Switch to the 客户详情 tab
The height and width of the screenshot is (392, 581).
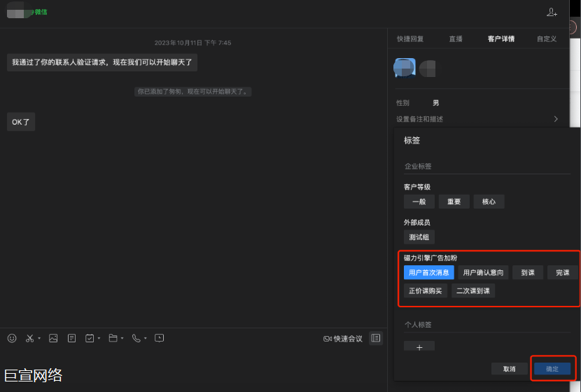tap(501, 39)
